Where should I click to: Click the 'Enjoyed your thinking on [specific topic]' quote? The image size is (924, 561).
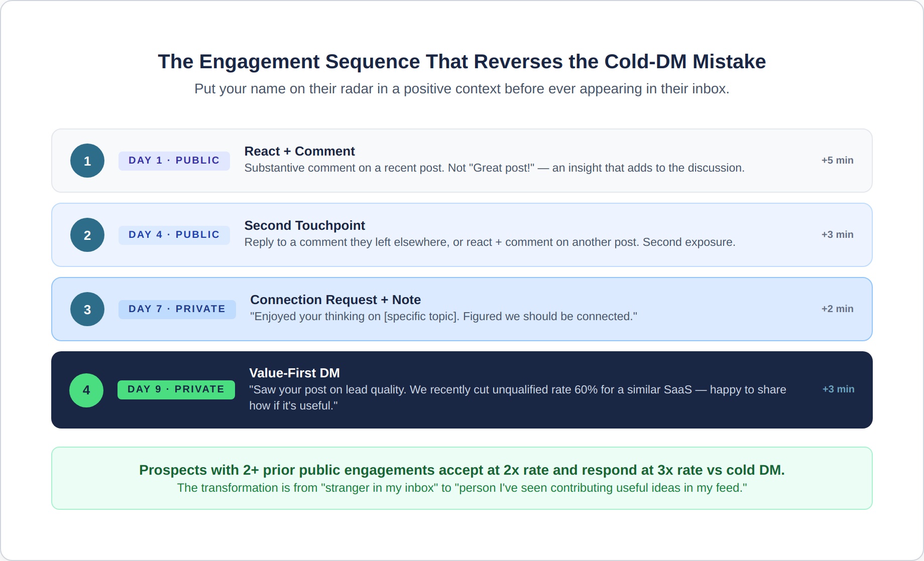[x=443, y=317]
